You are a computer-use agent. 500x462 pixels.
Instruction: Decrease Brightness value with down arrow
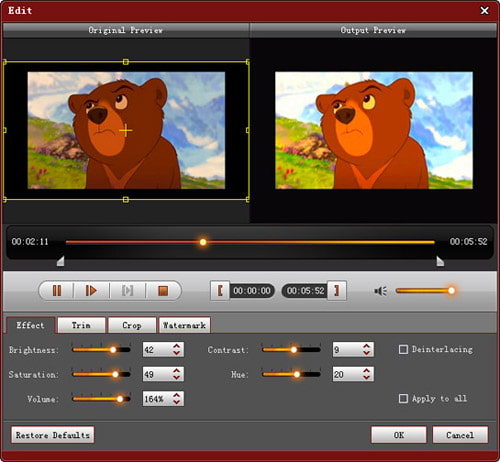point(177,353)
